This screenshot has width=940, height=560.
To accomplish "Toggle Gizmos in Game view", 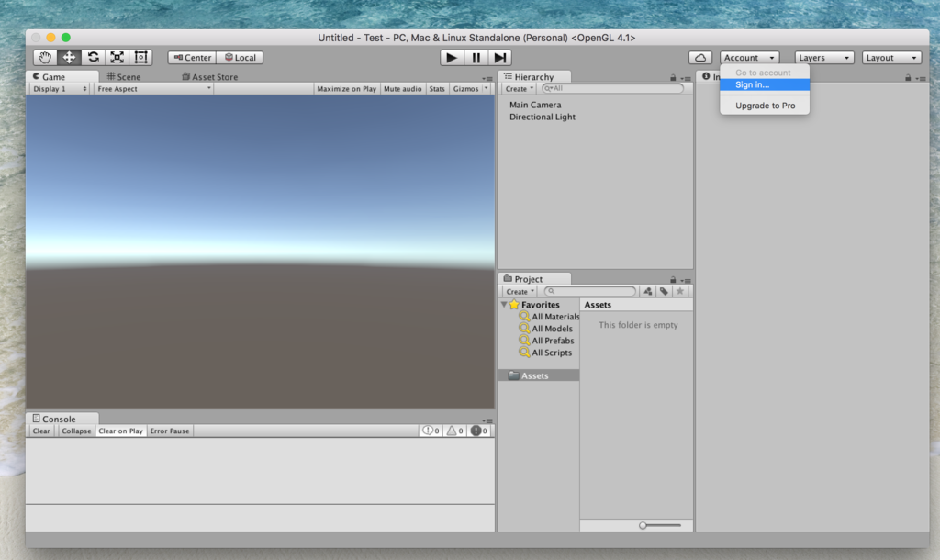I will [465, 89].
